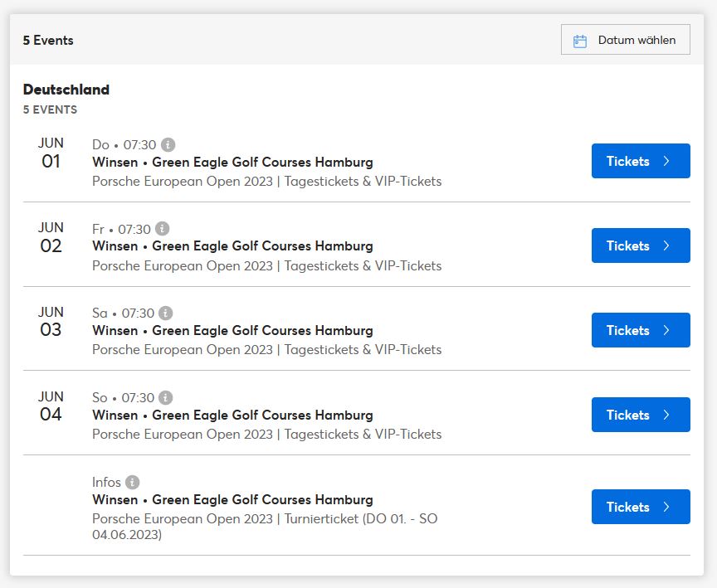
Task: Open Tickets for the June 01 event
Action: (641, 161)
